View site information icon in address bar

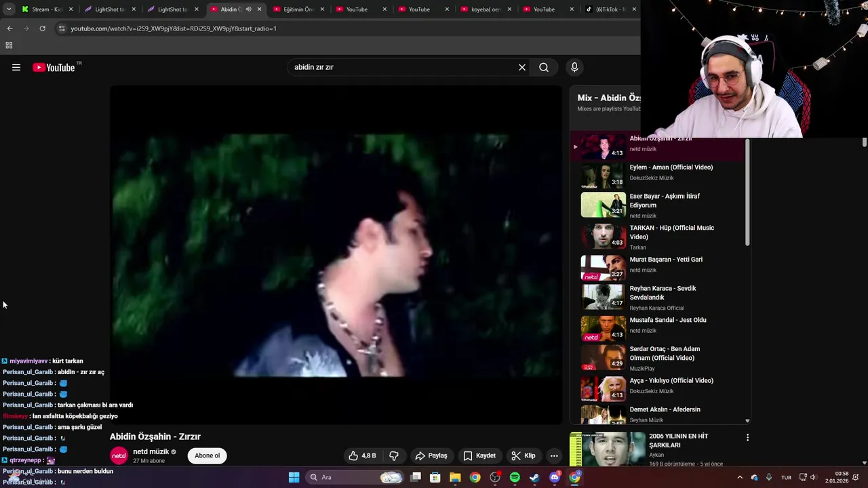[62, 28]
